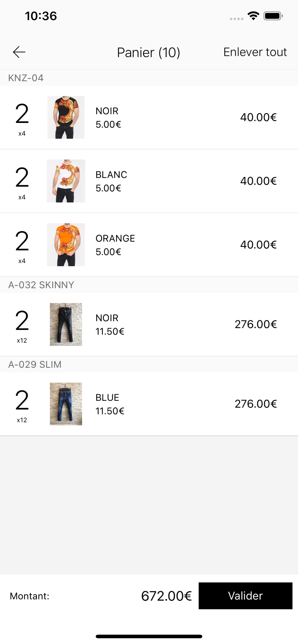Open the black skinny jeans thumbnail

pos(66,324)
